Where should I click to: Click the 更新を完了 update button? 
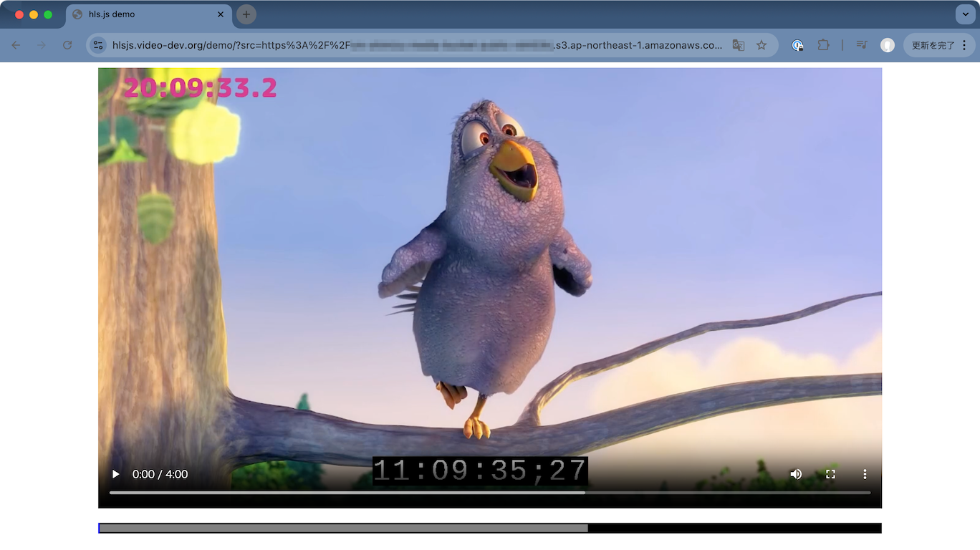[x=933, y=45]
